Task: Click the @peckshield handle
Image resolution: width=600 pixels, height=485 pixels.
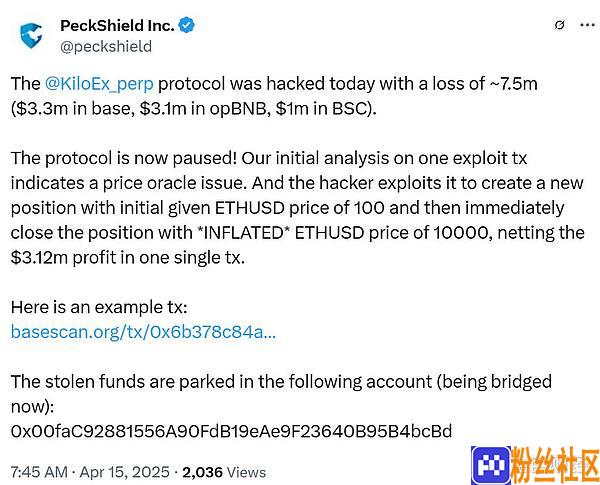Action: click(106, 47)
